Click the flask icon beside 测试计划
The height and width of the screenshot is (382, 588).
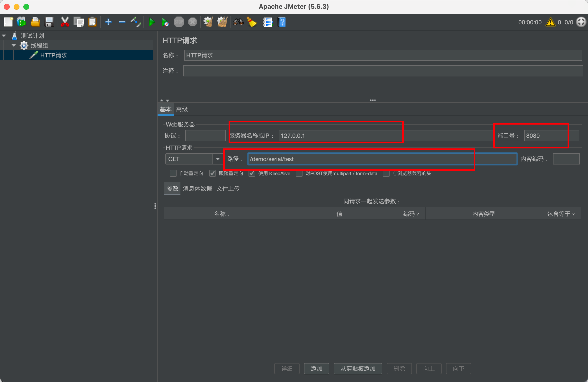14,36
